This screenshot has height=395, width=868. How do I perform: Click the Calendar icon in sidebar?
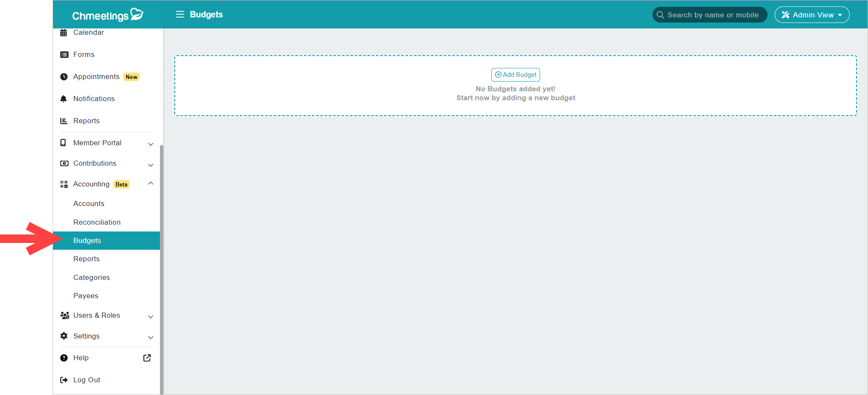click(x=64, y=33)
